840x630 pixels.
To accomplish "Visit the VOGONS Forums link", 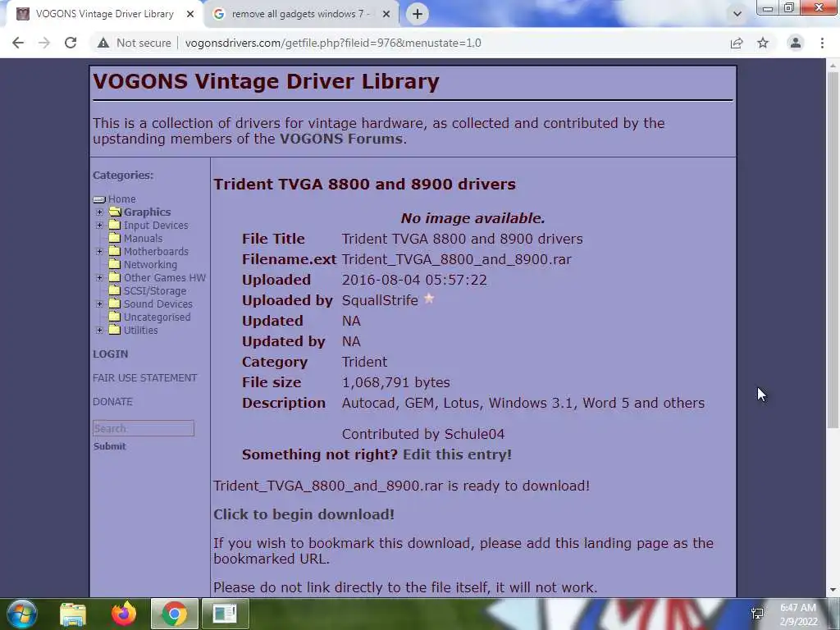I will [340, 139].
